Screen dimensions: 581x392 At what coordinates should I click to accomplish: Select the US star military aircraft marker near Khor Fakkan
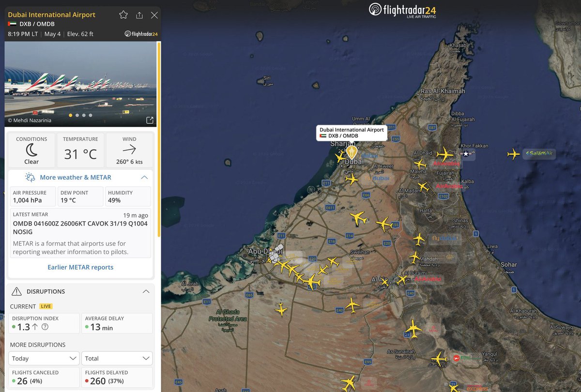point(465,154)
